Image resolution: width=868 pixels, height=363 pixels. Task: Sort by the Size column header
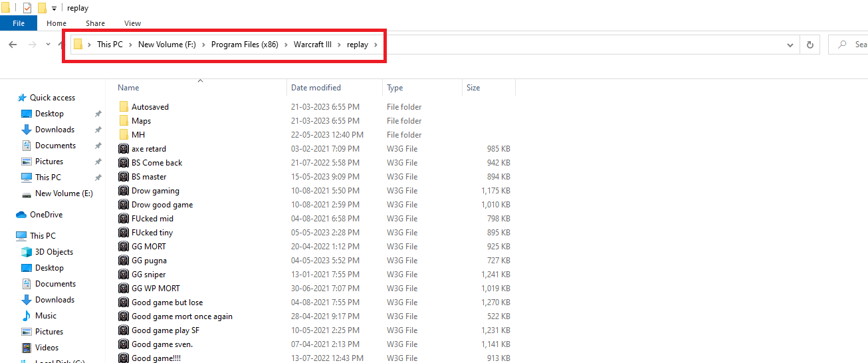488,88
